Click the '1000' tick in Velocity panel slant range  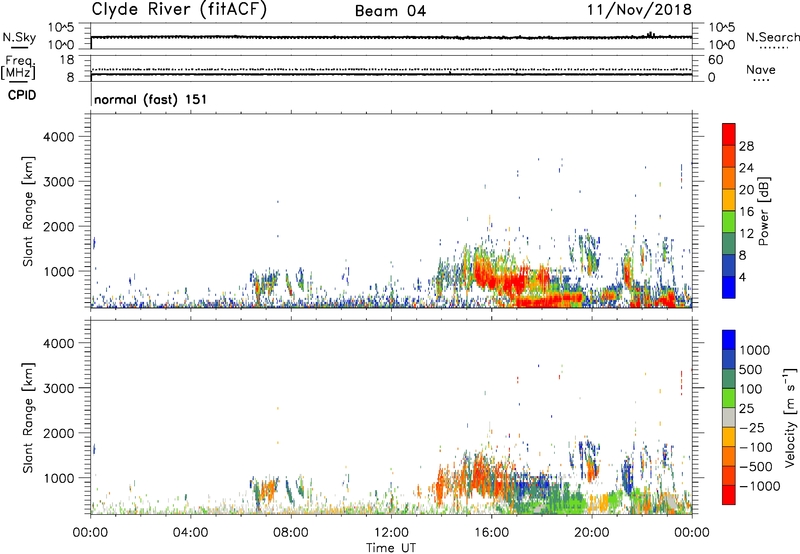[x=58, y=478]
